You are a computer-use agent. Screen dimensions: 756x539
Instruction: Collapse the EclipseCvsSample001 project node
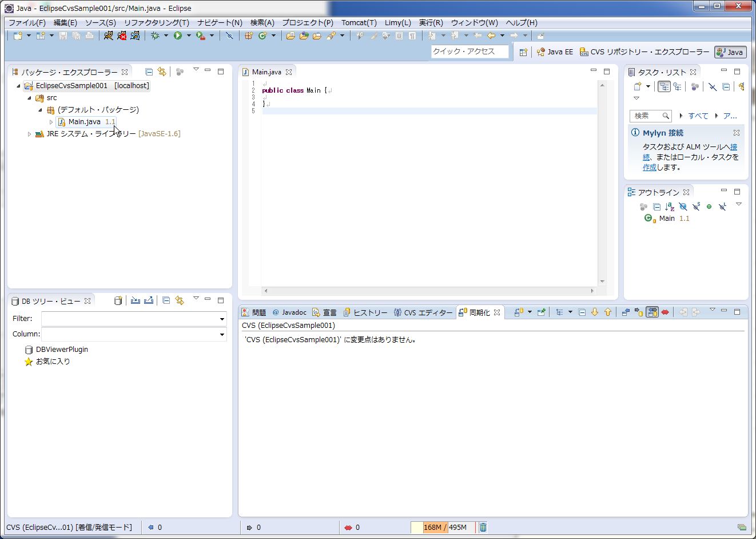point(18,86)
